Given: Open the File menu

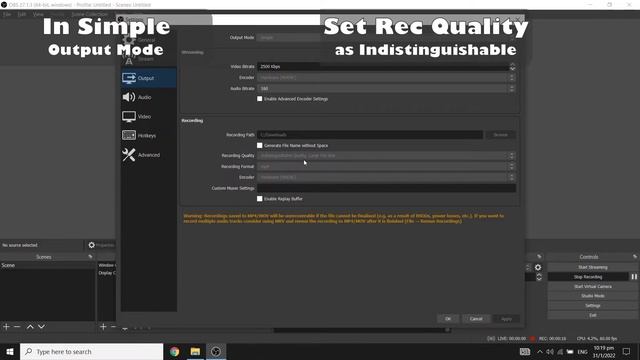Looking at the screenshot, I should point(7,14).
